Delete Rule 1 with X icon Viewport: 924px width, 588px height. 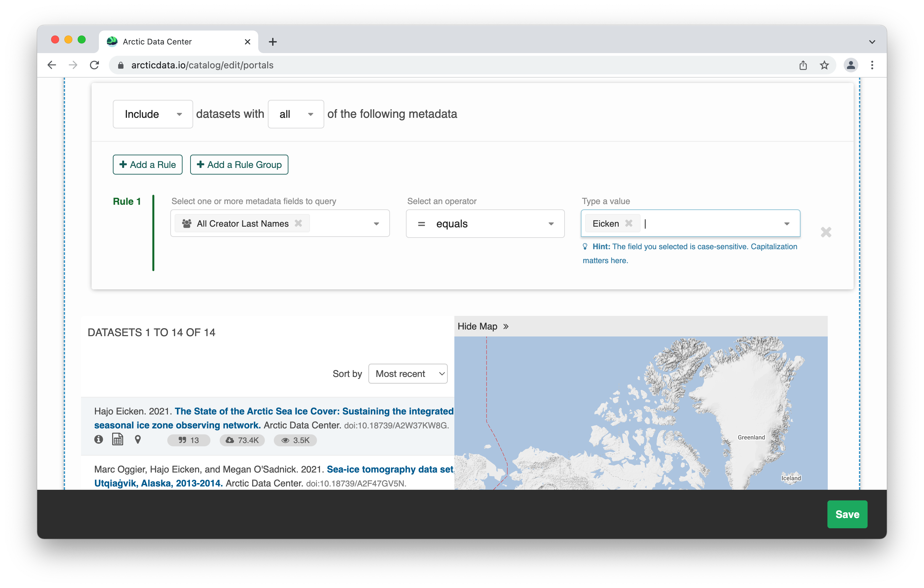pos(826,232)
